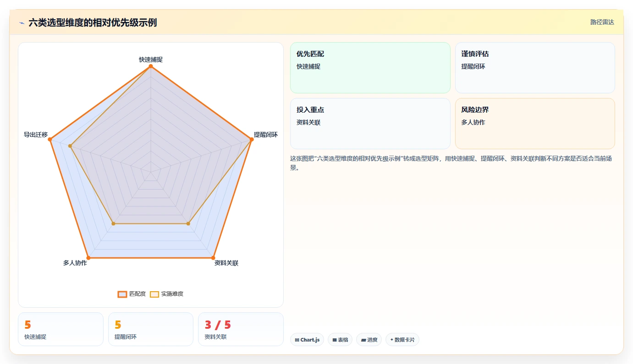Click the 提醒闭环 label in bottom stat card
Image resolution: width=633 pixels, height=364 pixels.
[126, 337]
